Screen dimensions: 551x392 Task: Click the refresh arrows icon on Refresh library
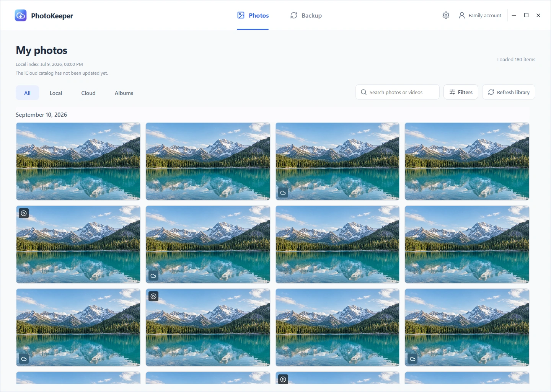tap(491, 92)
